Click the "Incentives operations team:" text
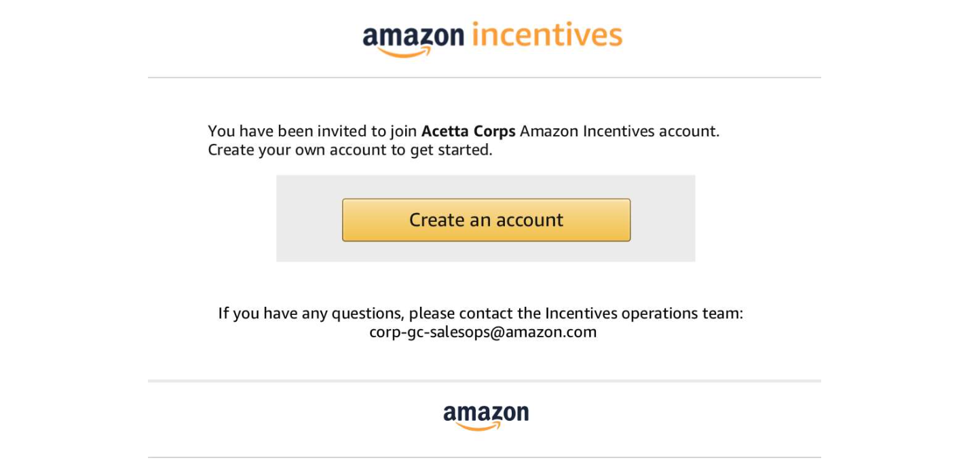This screenshot has height=471, width=980. coord(643,314)
